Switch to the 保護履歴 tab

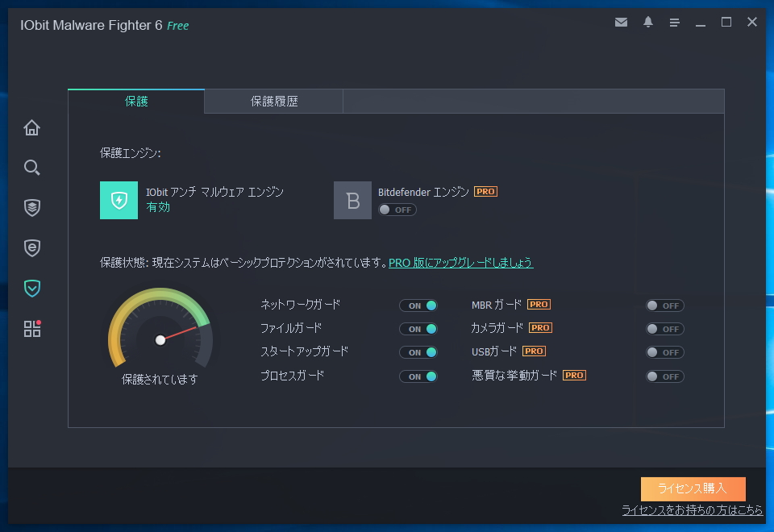click(x=274, y=101)
